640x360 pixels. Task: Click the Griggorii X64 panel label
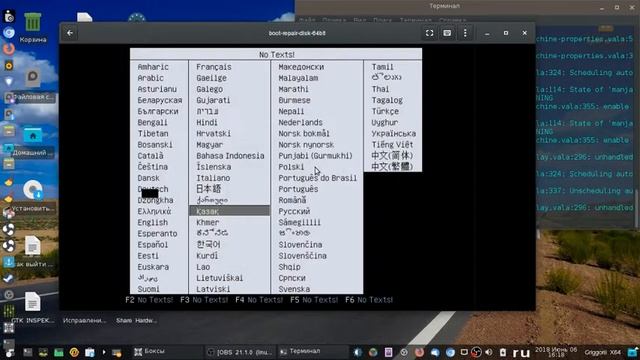[602, 352]
